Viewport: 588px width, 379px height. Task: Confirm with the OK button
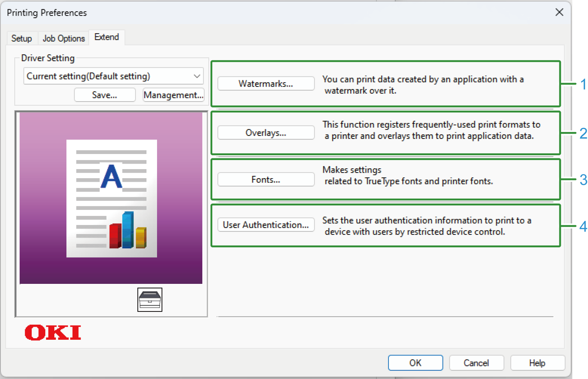pyautogui.click(x=415, y=363)
